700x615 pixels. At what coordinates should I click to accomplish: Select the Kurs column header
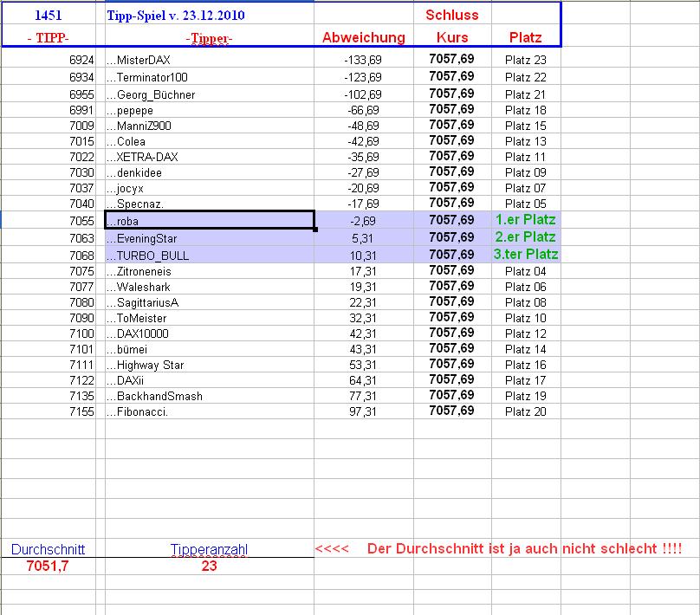tap(450, 37)
